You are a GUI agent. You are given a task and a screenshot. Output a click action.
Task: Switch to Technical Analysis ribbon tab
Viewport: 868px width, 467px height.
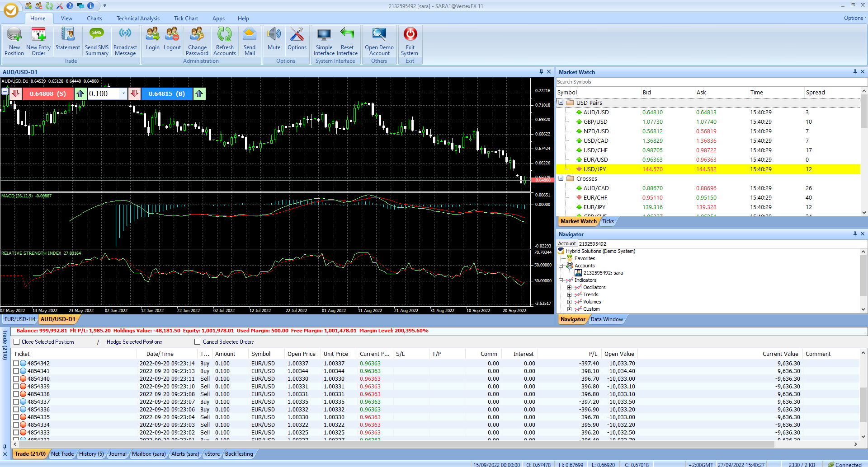click(x=138, y=19)
